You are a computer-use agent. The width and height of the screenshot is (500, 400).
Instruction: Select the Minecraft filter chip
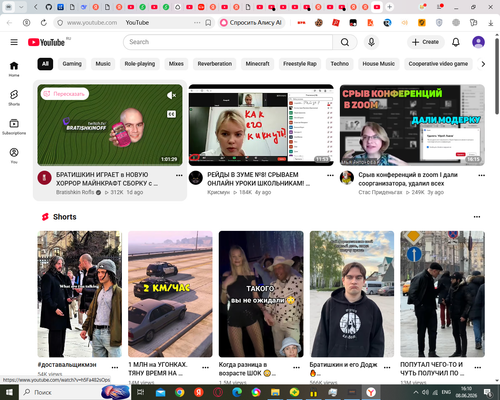coord(257,64)
